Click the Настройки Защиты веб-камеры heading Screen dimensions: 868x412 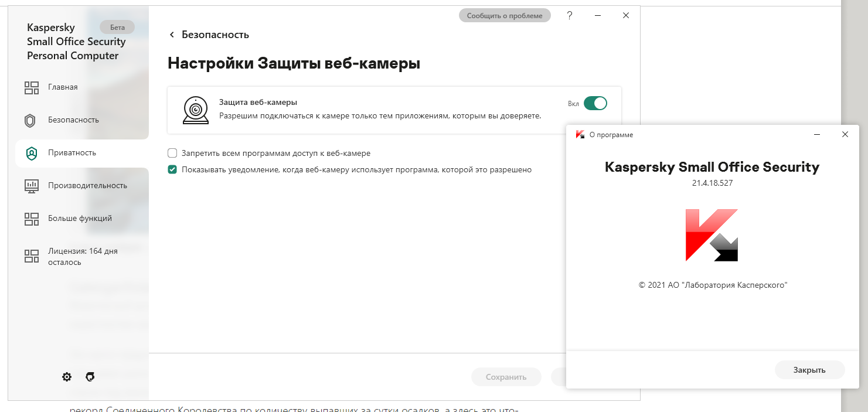294,63
